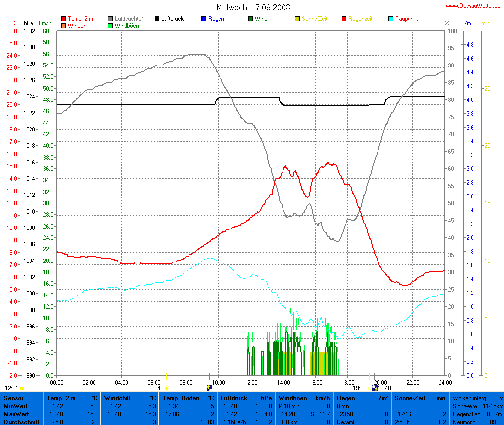Select the Windböen legend label
Screen dimensions: 504x425
tap(127, 25)
